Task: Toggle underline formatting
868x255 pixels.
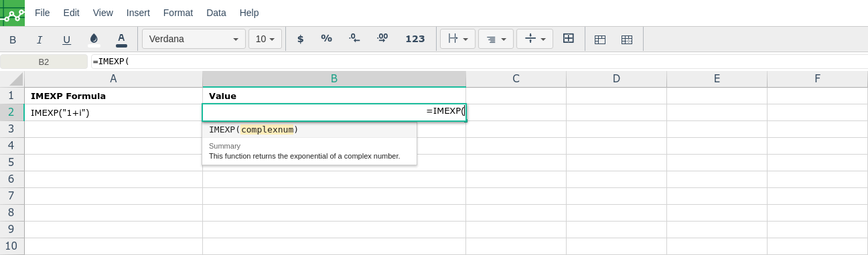Action: (67, 39)
